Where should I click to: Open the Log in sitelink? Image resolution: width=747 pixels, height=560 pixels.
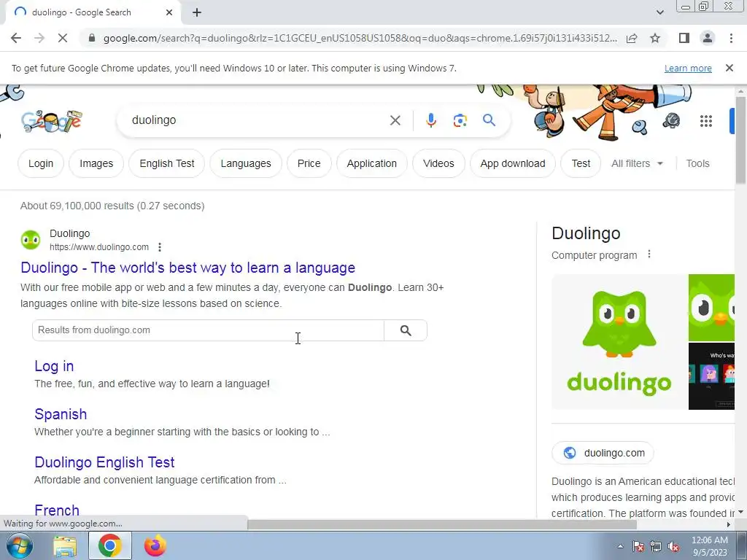[x=54, y=366]
